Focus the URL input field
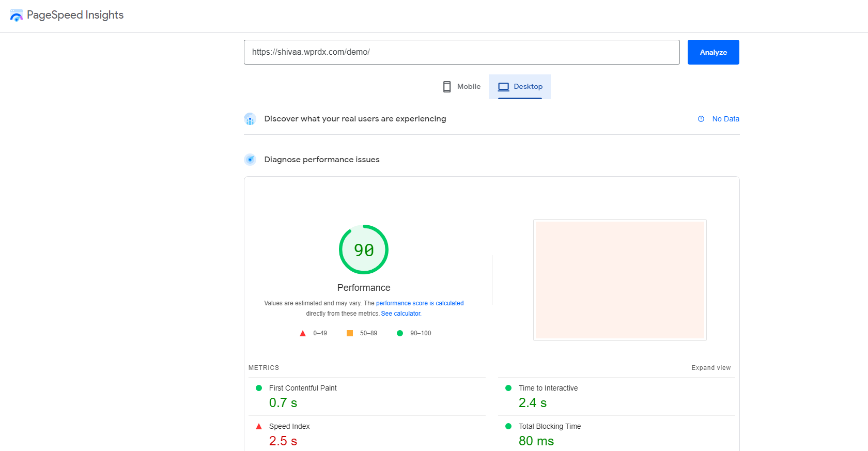The image size is (868, 451). coord(461,52)
